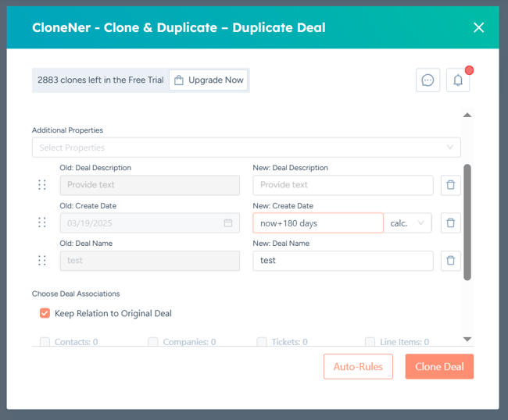
Task: Close the Duplicate Deal dialog
Action: click(x=478, y=27)
